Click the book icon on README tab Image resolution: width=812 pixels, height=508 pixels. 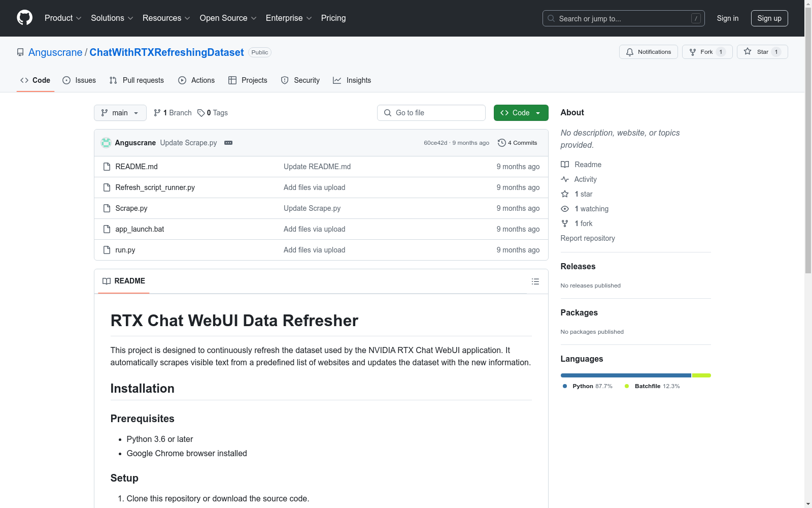click(107, 281)
